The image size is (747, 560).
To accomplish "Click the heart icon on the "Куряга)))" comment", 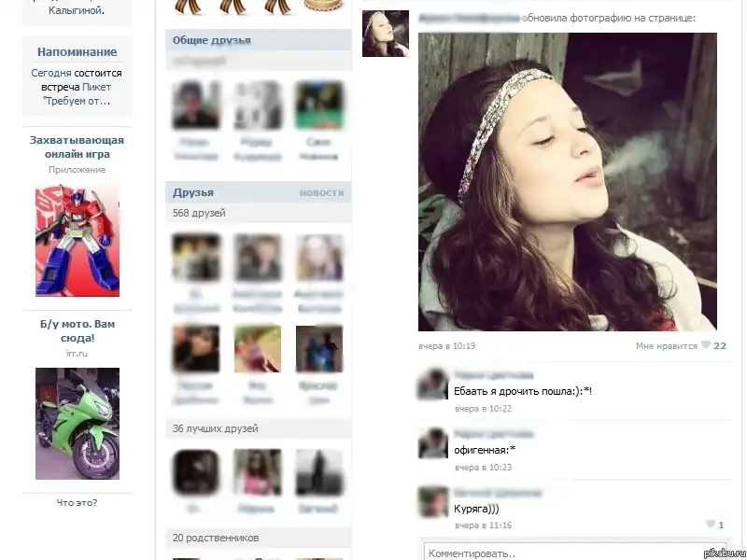I will point(711,525).
